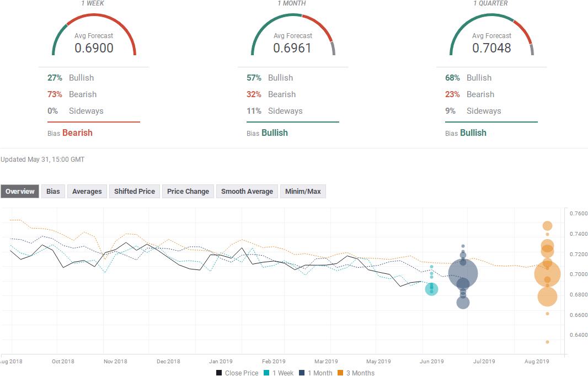The image size is (588, 376).
Task: Show the Shifted Price view
Action: (x=134, y=192)
